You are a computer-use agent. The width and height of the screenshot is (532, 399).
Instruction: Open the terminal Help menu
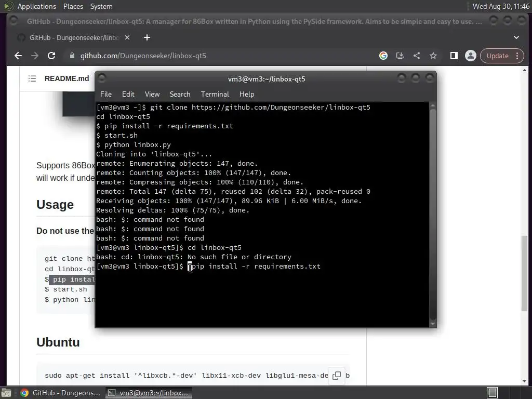[x=247, y=95]
